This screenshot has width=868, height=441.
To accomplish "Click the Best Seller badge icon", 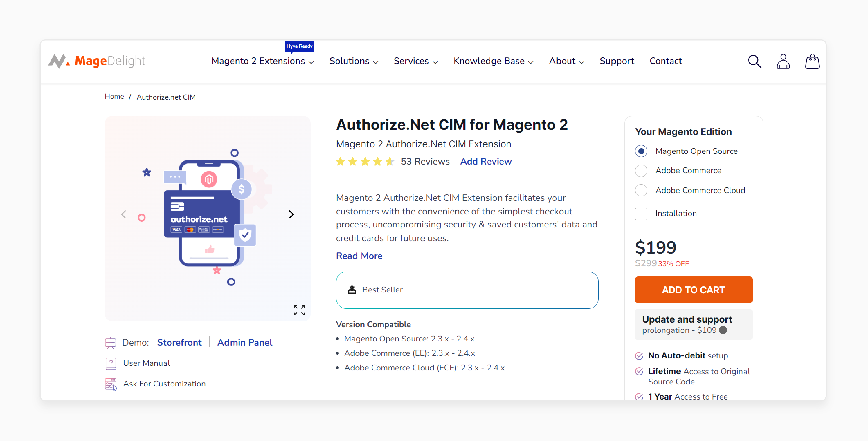I will coord(352,290).
